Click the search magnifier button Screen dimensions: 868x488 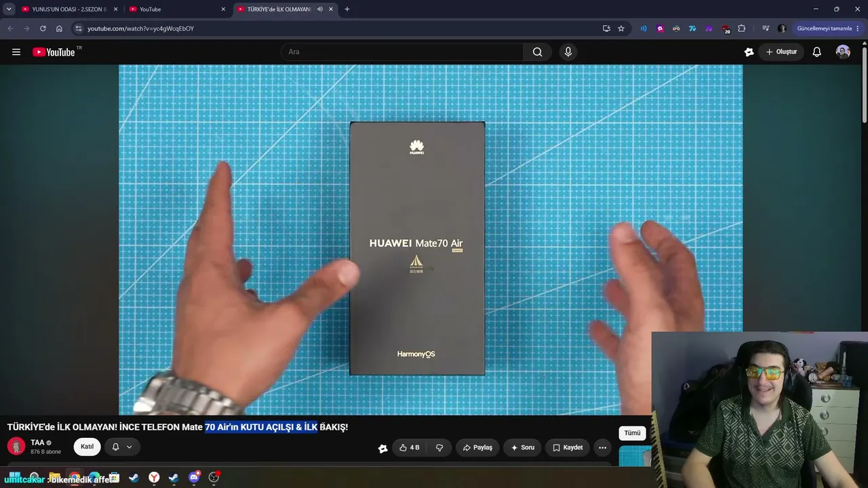pos(538,52)
